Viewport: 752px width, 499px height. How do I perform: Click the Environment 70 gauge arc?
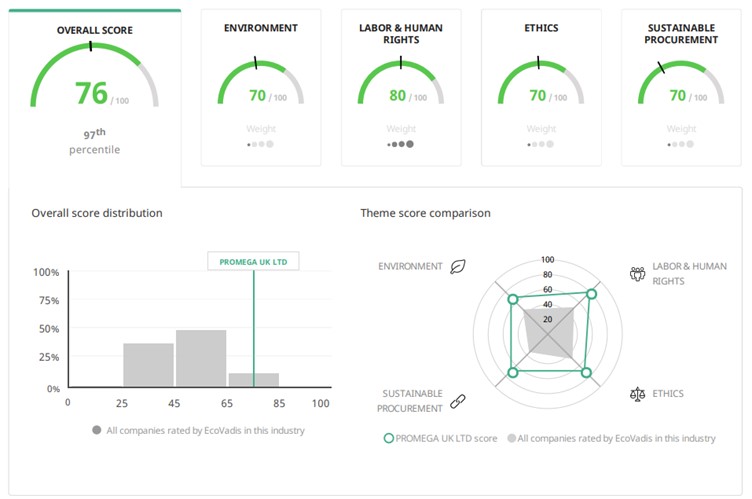(261, 82)
